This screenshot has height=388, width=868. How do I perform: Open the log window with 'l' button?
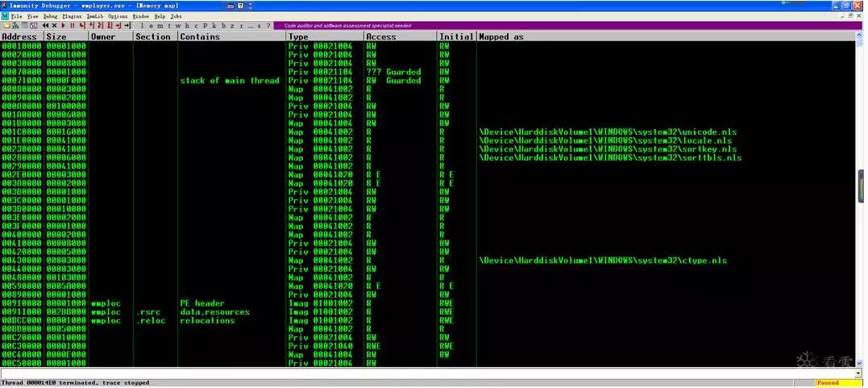(x=143, y=26)
